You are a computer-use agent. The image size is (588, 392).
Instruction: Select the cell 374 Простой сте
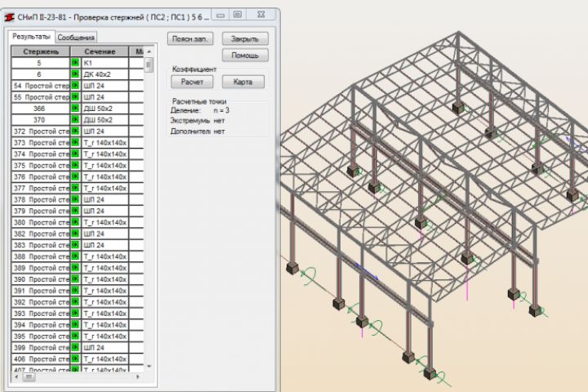coord(41,154)
